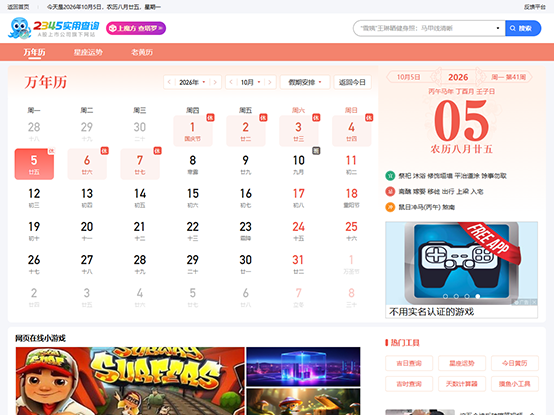Screen dimensions: 554x415
Task: Select October 23 date cell
Action: pos(246,231)
